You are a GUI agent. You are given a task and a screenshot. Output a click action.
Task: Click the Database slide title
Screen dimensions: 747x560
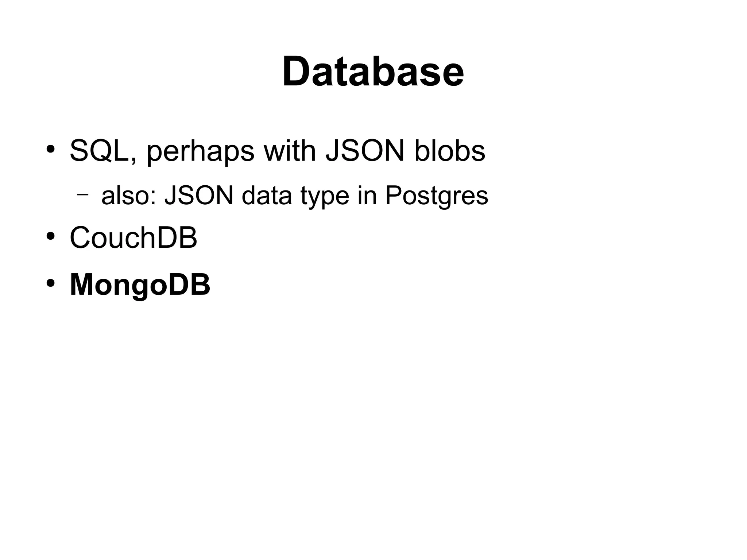(373, 71)
